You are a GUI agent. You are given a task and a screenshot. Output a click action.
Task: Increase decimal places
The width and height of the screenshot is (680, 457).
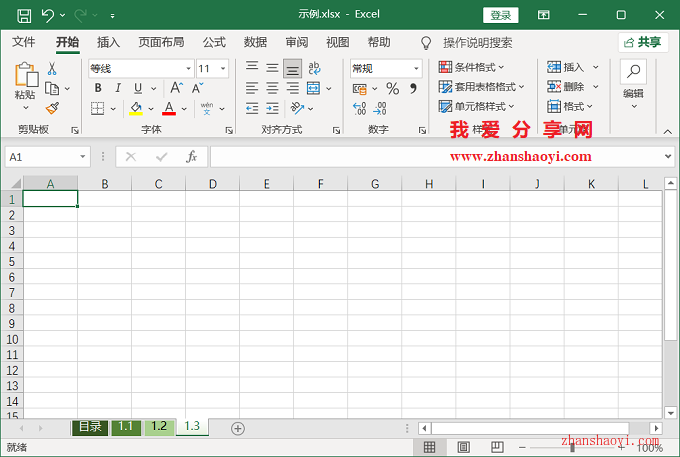(360, 108)
